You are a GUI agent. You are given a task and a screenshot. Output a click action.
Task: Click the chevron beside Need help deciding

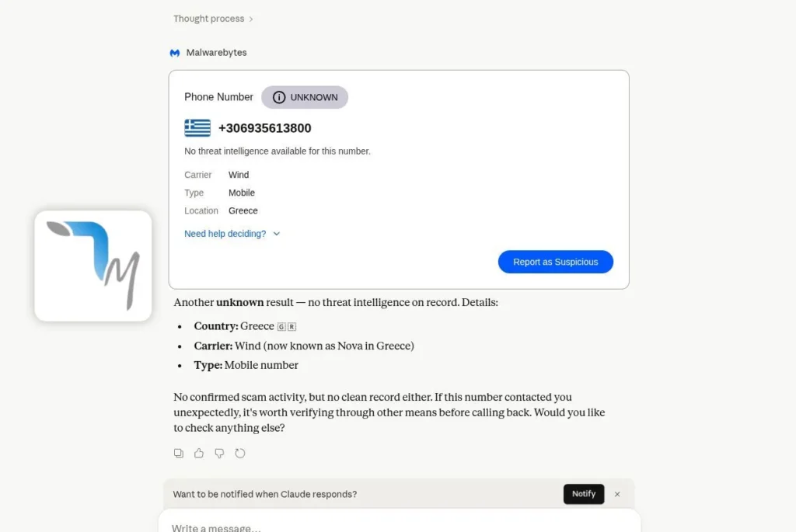click(277, 234)
